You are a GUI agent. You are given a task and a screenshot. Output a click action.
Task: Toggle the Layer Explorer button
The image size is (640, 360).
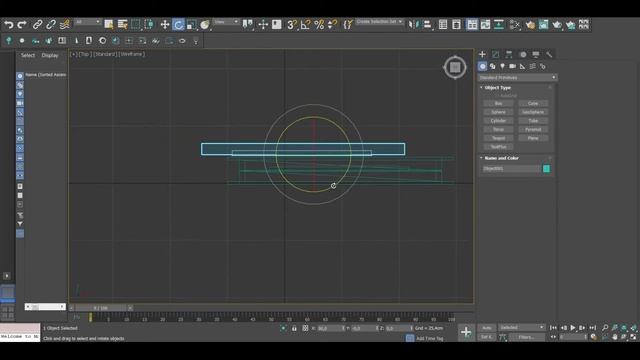coord(456,25)
